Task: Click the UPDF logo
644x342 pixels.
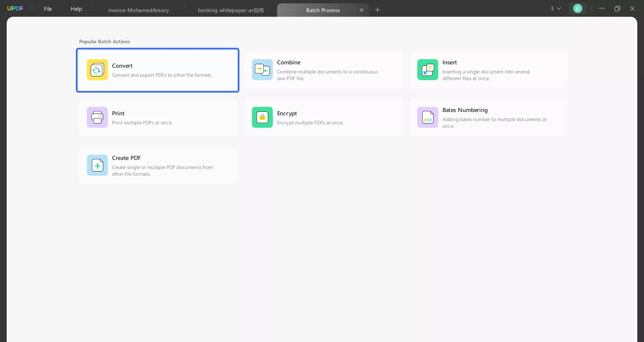Action: coord(15,8)
